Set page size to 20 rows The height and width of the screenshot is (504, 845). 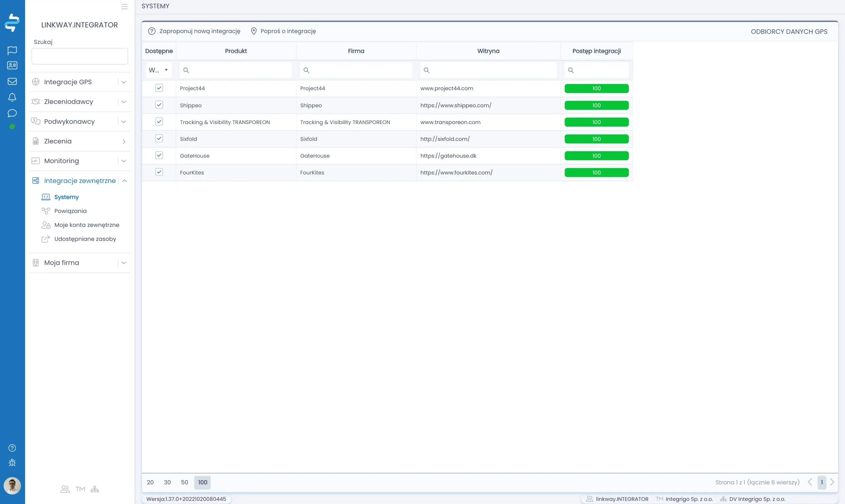(150, 482)
